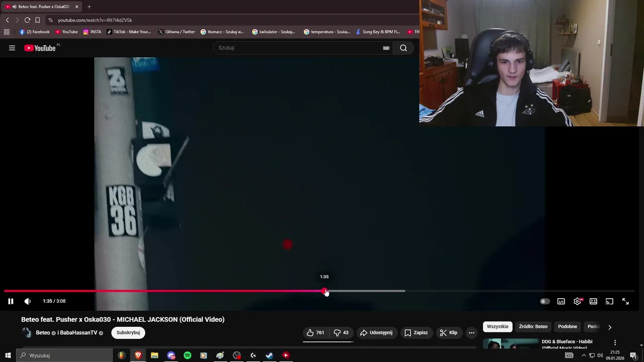Show hidden tray icons chevron

[583, 355]
